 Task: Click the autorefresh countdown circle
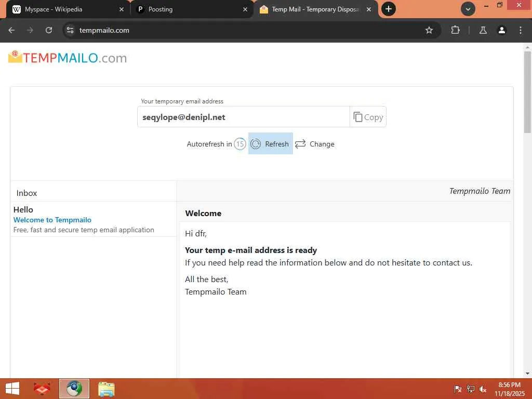point(240,144)
